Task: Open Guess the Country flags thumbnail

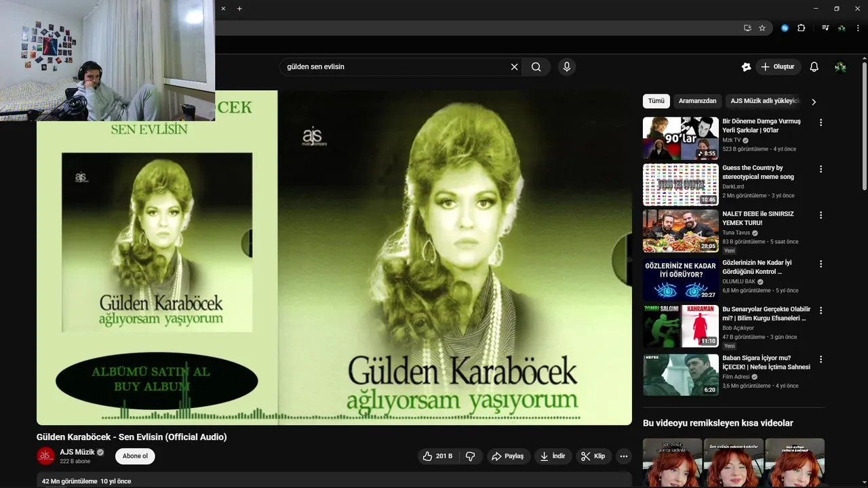Action: [681, 184]
